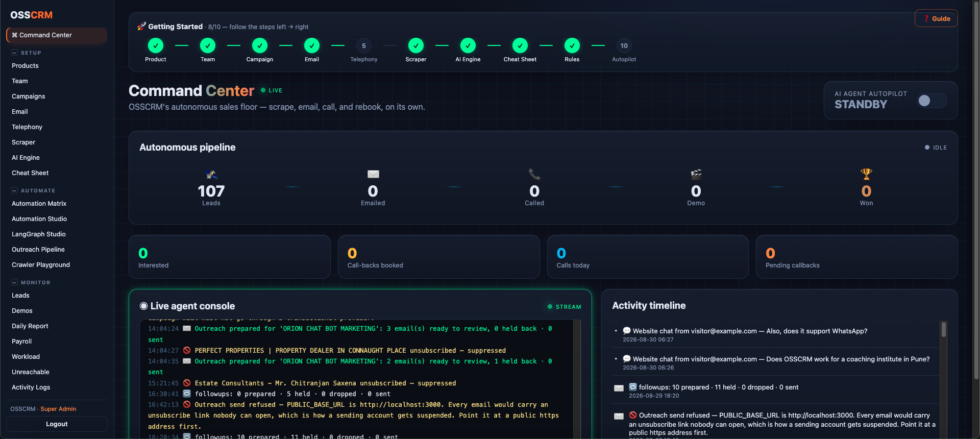The width and height of the screenshot is (980, 439).
Task: Open step 10 Autopilot circle
Action: (624, 45)
